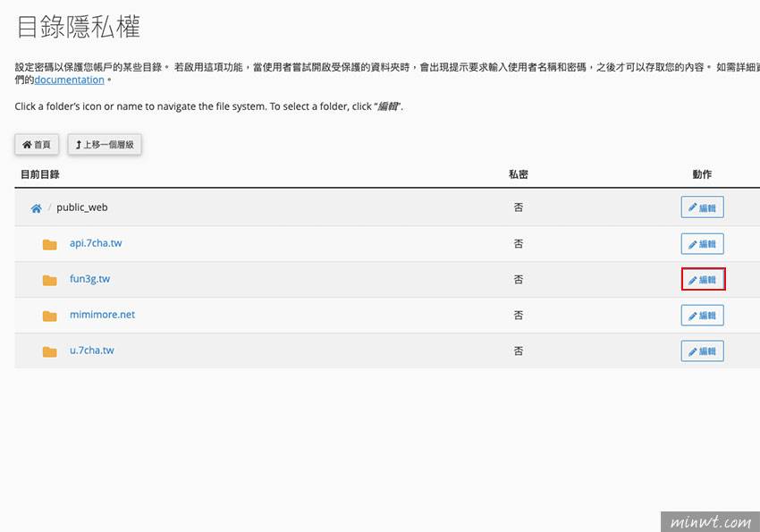The image size is (760, 532).
Task: Click the 否 value in api.7cha.tw row
Action: tap(518, 244)
